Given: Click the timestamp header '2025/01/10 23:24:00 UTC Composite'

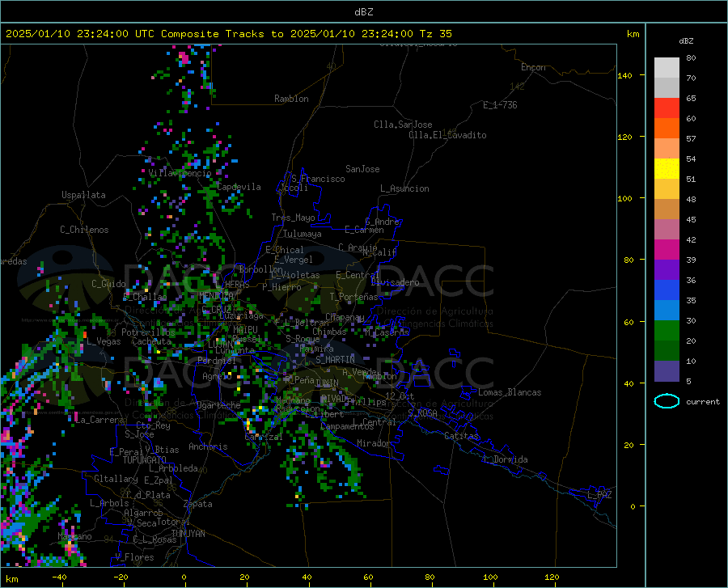Looking at the screenshot, I should tap(112, 34).
